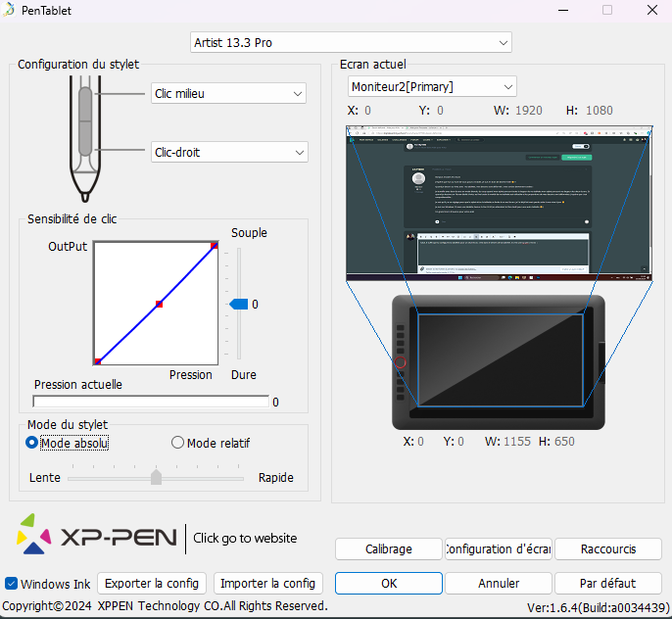Select the Mode absolu radio button
The width and height of the screenshot is (672, 619).
[x=32, y=443]
